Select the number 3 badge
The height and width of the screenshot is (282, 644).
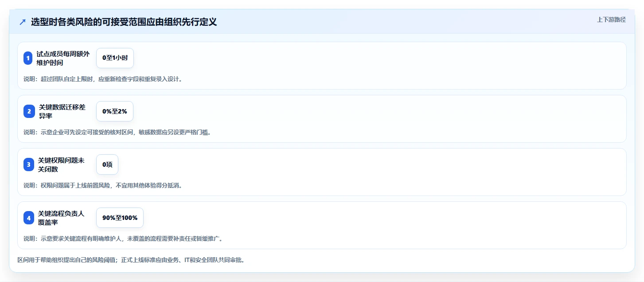29,164
